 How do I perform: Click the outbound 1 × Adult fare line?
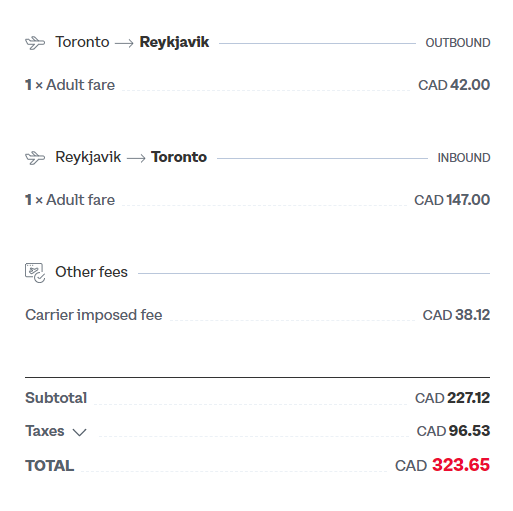click(257, 85)
